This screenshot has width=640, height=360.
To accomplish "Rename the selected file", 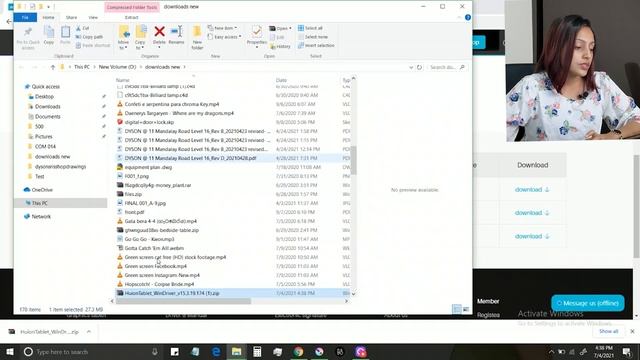I will (176, 35).
